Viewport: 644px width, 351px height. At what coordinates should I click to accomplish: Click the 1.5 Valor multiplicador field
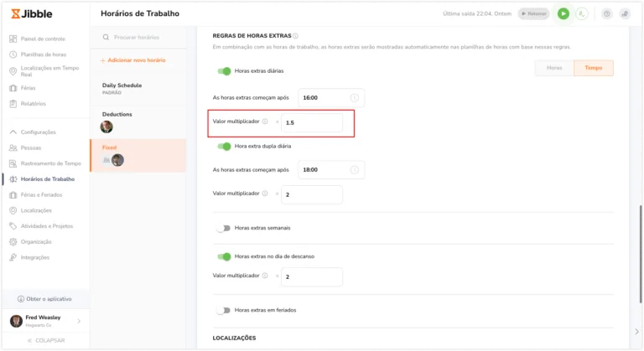312,123
